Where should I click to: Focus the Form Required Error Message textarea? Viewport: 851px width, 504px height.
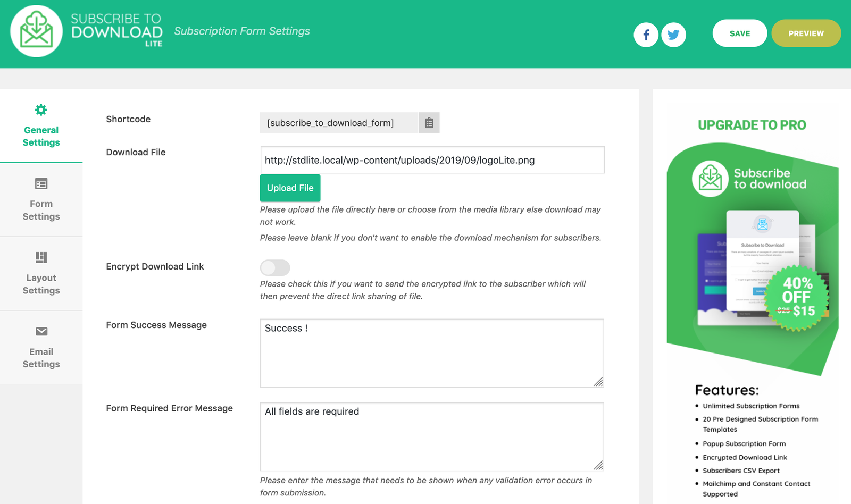431,436
